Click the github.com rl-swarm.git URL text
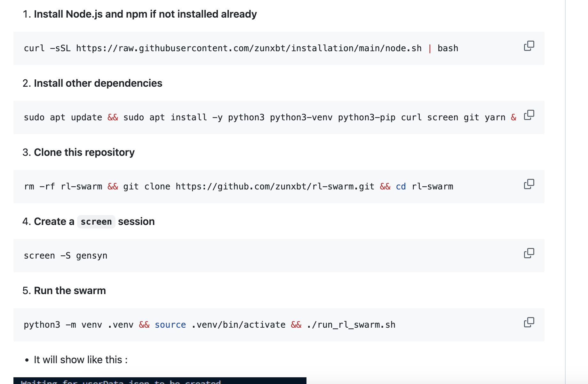 (275, 187)
